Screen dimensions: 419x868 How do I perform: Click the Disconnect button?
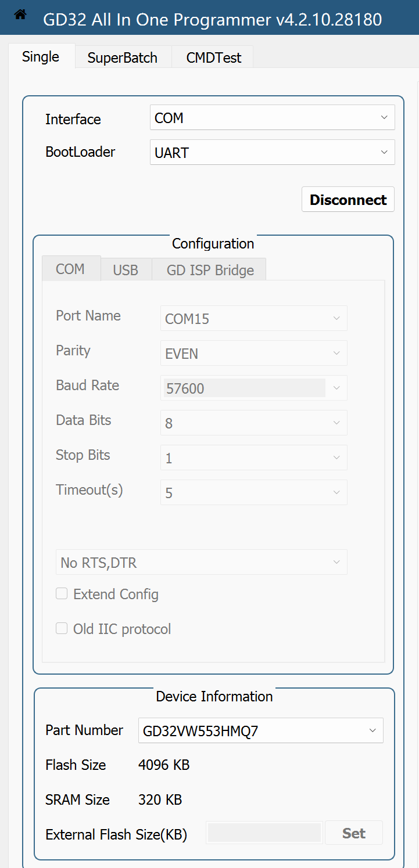(x=348, y=200)
